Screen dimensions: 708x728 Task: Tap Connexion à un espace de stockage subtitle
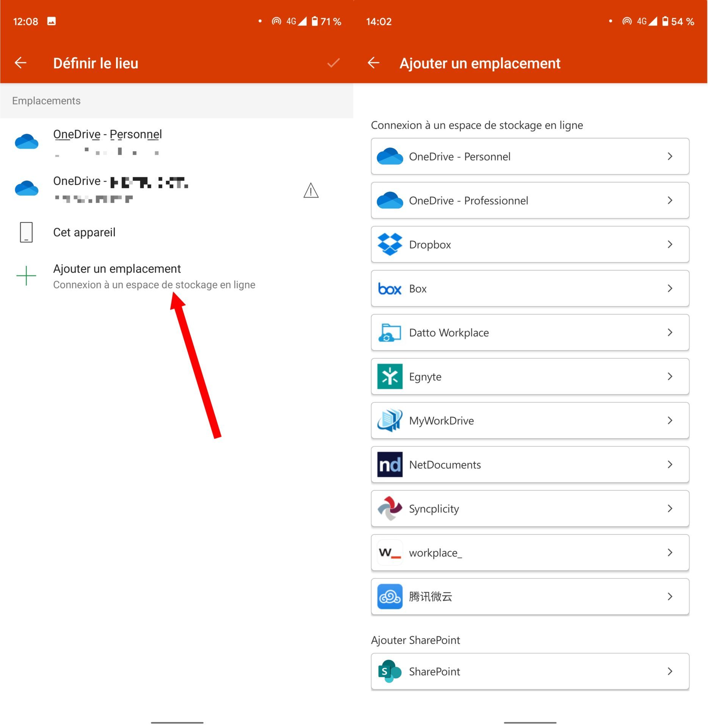154,285
